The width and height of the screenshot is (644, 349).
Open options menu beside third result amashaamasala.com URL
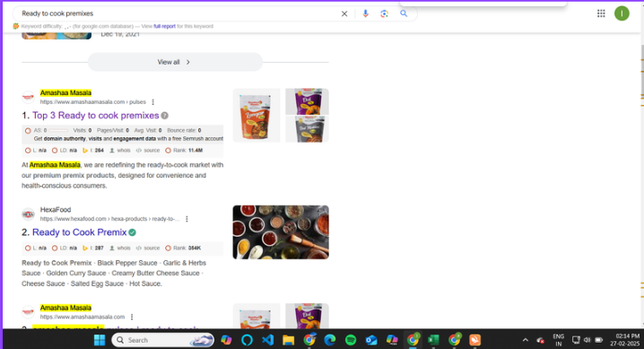click(x=132, y=317)
